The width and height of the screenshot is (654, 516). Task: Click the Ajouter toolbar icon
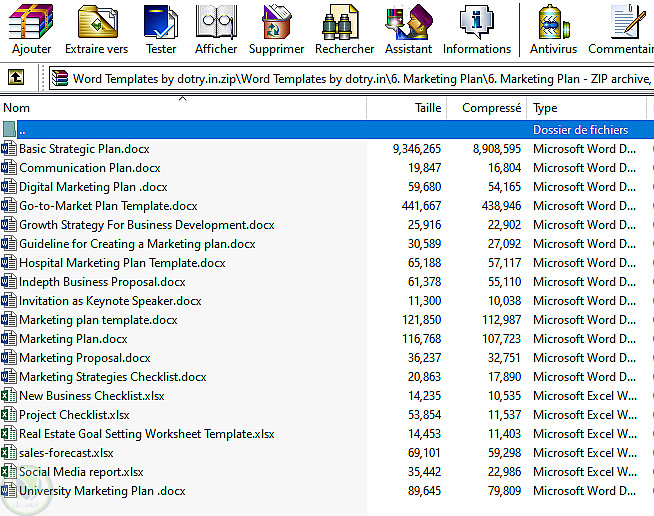[31, 22]
